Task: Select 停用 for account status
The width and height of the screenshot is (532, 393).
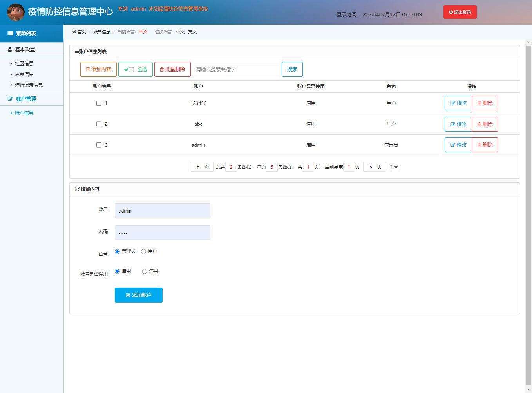Action: coord(144,271)
